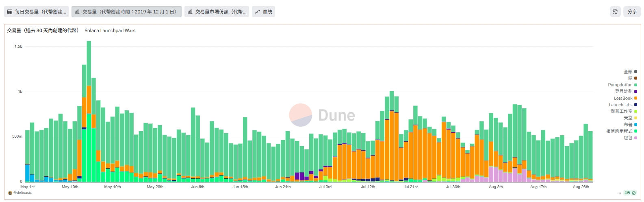The image size is (644, 202).
Task: Click the export icon beside 分享
Action: coord(615,12)
